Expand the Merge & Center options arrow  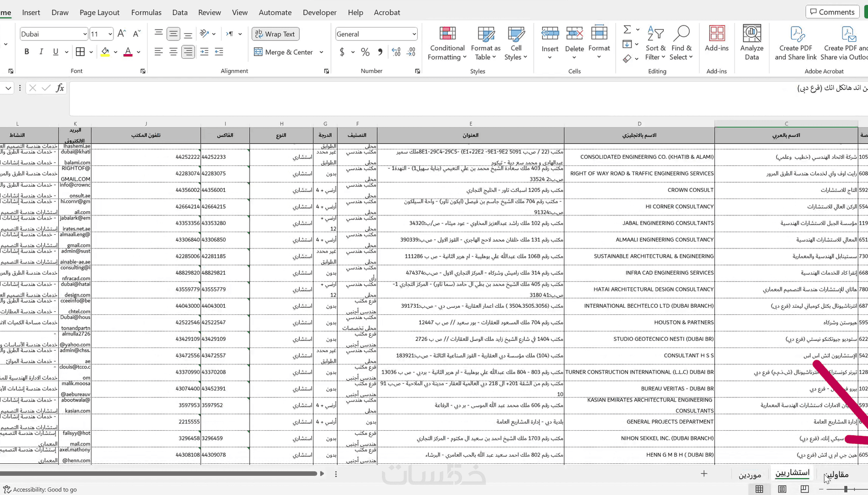321,52
